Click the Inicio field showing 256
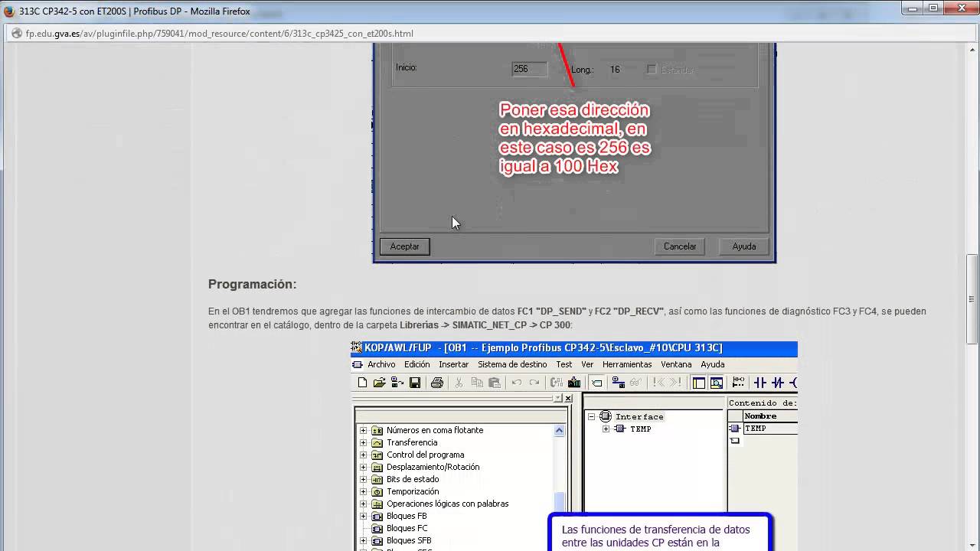Image resolution: width=980 pixels, height=551 pixels. tap(530, 69)
